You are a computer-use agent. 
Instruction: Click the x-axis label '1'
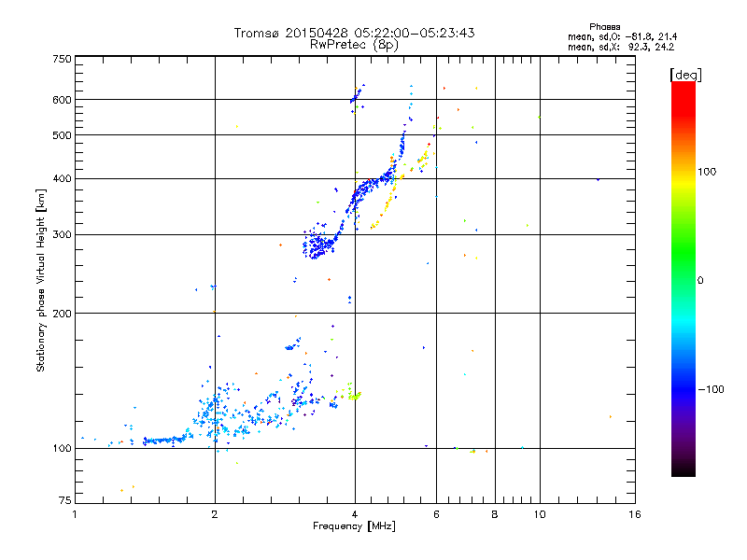(75, 514)
